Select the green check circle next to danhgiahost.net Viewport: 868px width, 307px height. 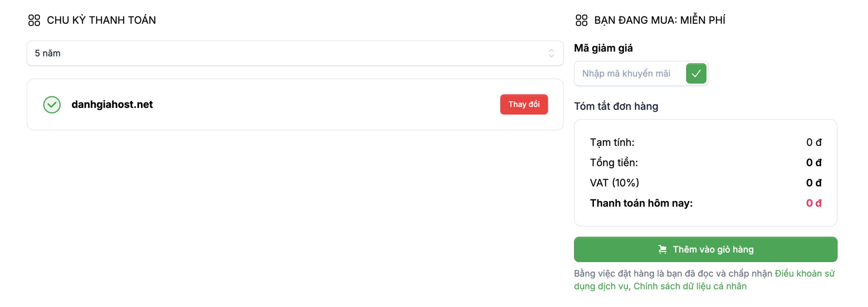point(52,104)
